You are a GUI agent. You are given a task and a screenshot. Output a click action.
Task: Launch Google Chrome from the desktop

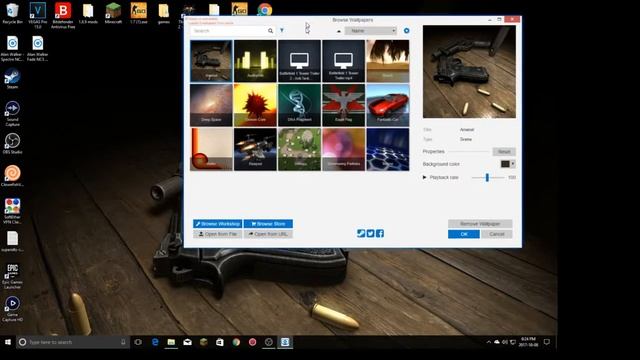pyautogui.click(x=264, y=9)
